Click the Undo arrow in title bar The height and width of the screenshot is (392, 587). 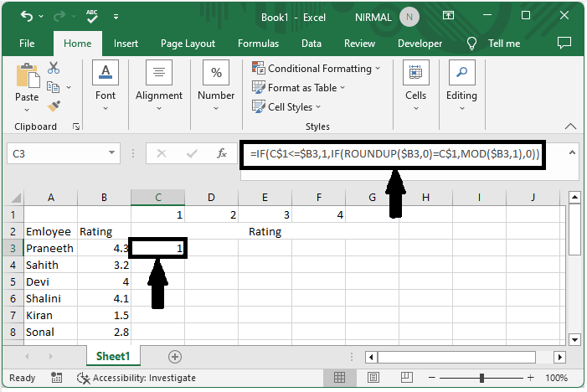(x=27, y=16)
